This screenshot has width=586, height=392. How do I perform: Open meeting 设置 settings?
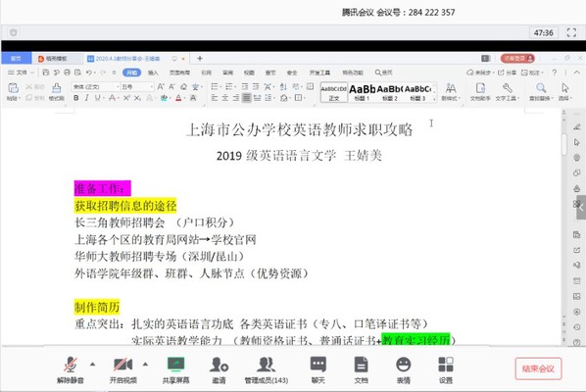(446, 369)
